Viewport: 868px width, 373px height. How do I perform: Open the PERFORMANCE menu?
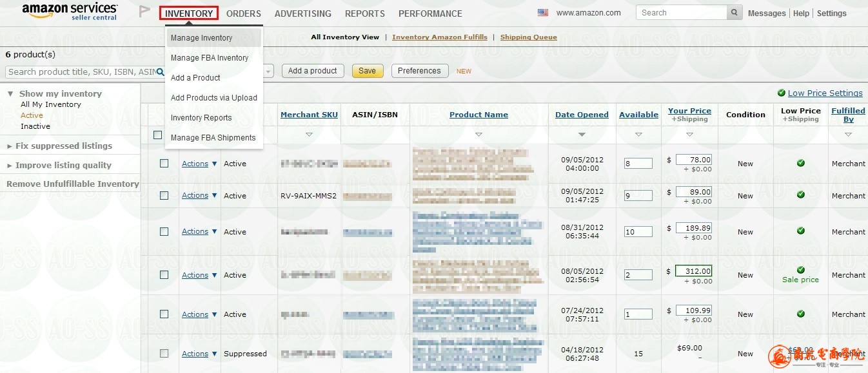tap(430, 14)
